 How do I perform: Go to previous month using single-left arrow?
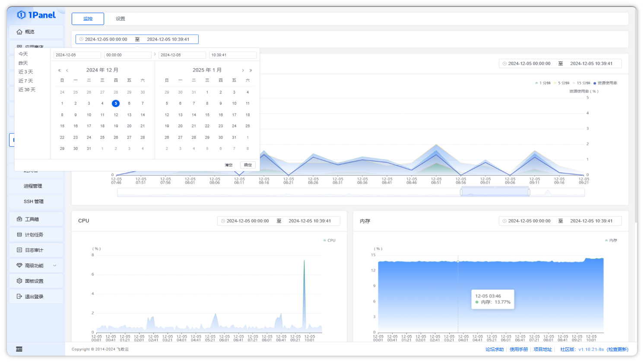point(67,70)
